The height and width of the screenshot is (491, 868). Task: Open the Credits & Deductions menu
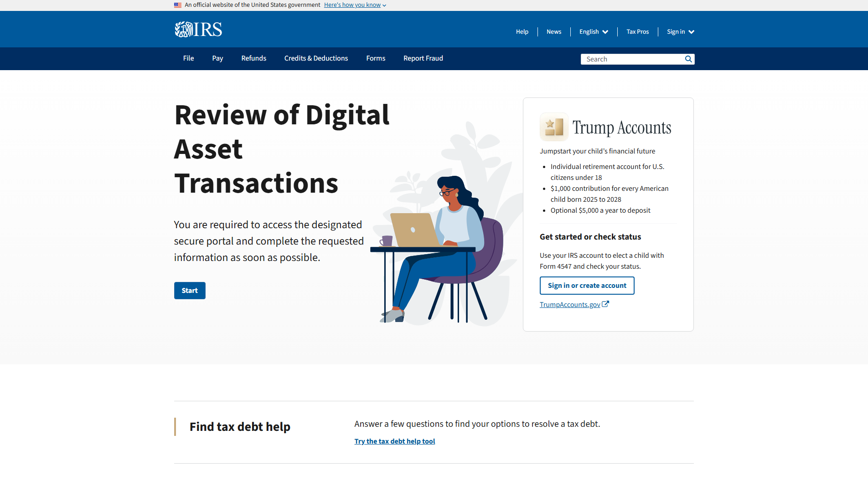coord(316,58)
